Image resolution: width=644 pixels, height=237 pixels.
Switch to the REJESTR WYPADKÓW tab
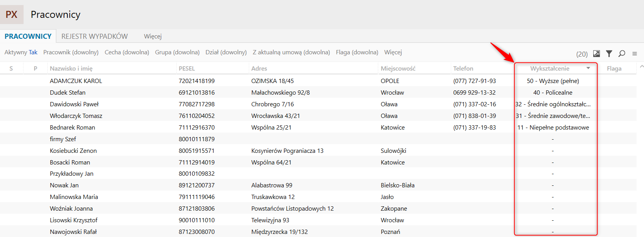coord(95,36)
